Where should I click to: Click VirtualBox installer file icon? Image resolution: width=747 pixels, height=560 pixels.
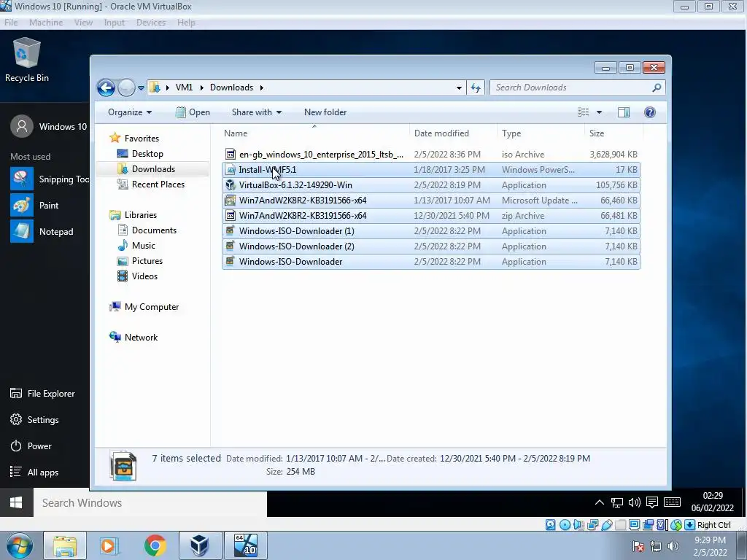[231, 184]
